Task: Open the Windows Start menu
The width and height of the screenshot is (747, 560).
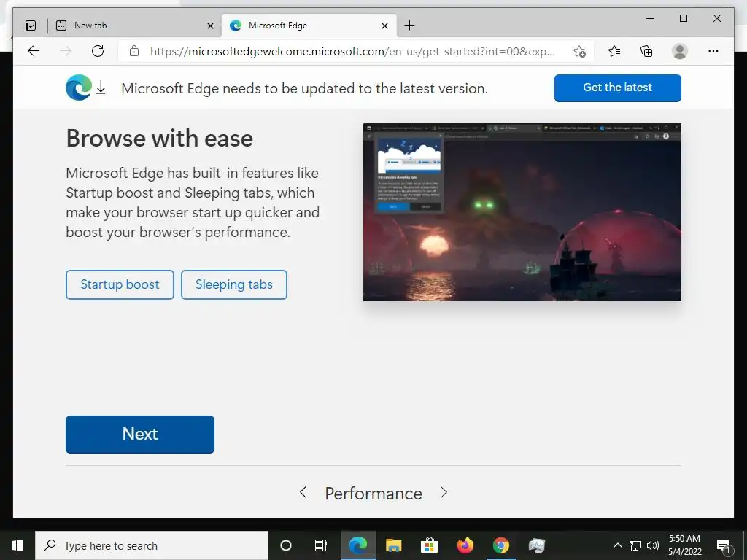Action: pos(18,545)
